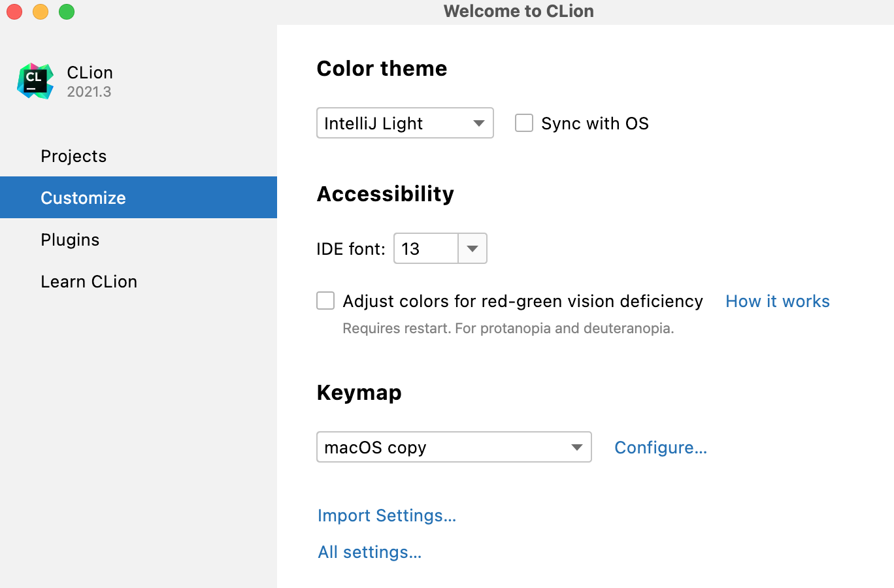Screen dimensions: 894x588
Task: Enable Sync with OS for color theme
Action: pyautogui.click(x=524, y=123)
